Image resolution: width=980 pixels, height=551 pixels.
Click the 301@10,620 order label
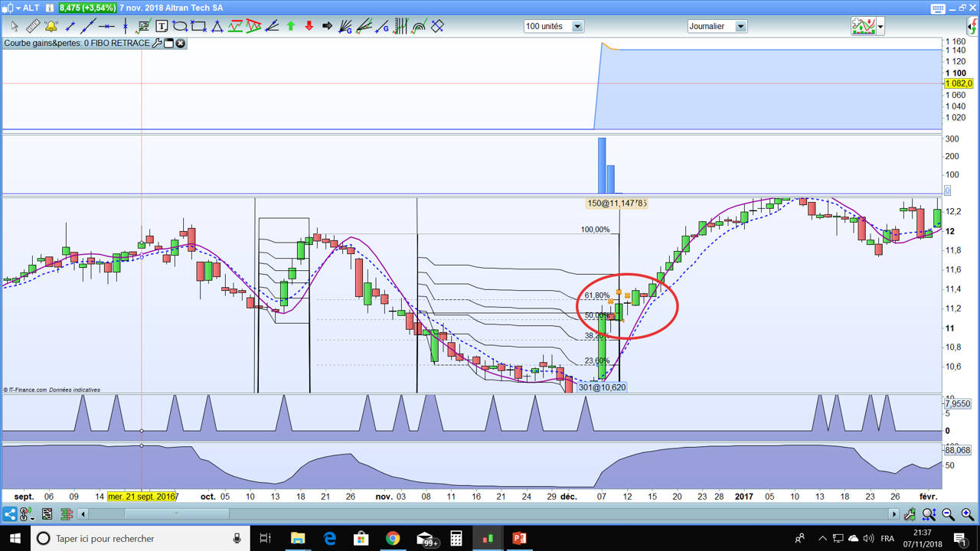click(602, 387)
